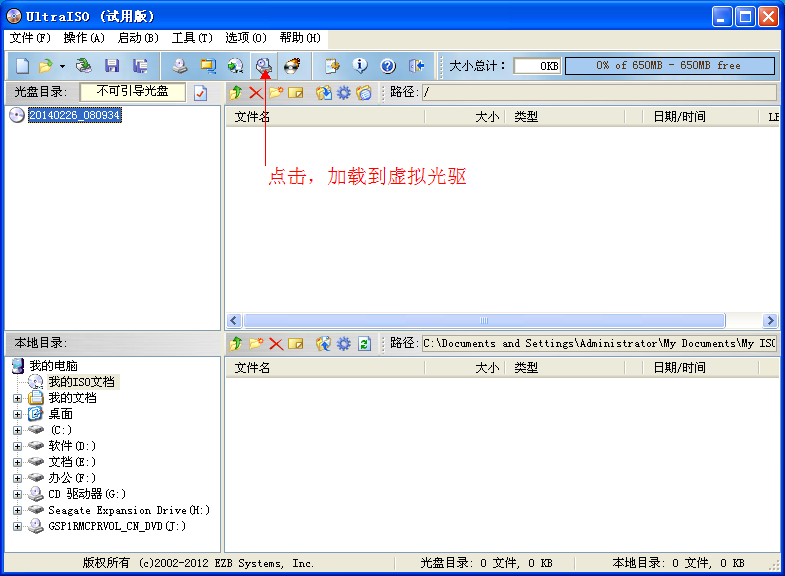This screenshot has width=785, height=576.
Task: Click the 不可引导光盘 boot type field
Action: (132, 92)
